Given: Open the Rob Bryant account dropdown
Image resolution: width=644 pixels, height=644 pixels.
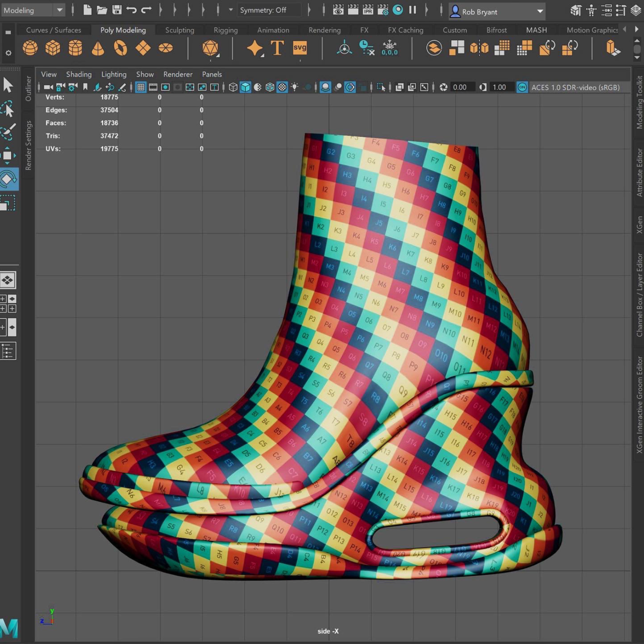Looking at the screenshot, I should (x=497, y=12).
